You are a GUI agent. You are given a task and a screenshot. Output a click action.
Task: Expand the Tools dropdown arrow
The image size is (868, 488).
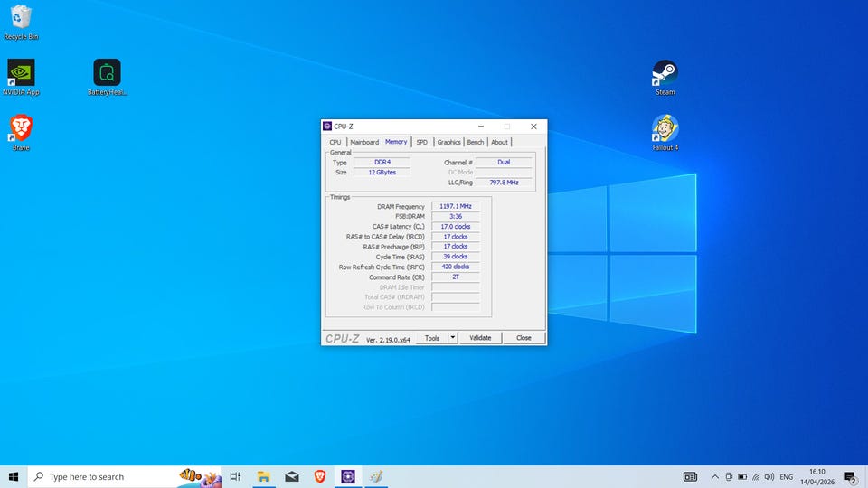(x=453, y=338)
